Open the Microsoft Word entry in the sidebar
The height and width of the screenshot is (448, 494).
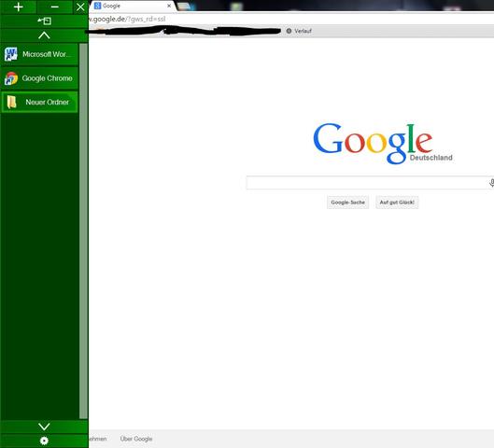tap(39, 54)
